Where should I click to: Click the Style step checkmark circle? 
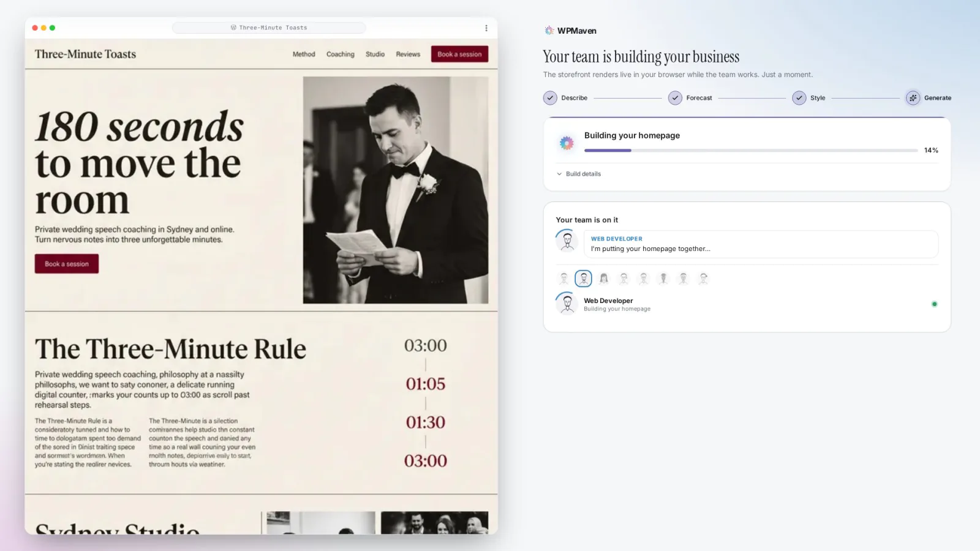(799, 98)
